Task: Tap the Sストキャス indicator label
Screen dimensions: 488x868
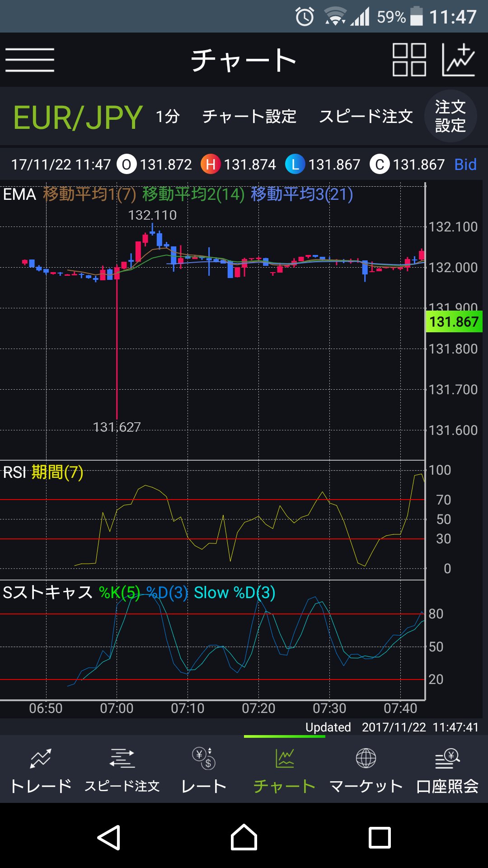Action: [x=47, y=593]
